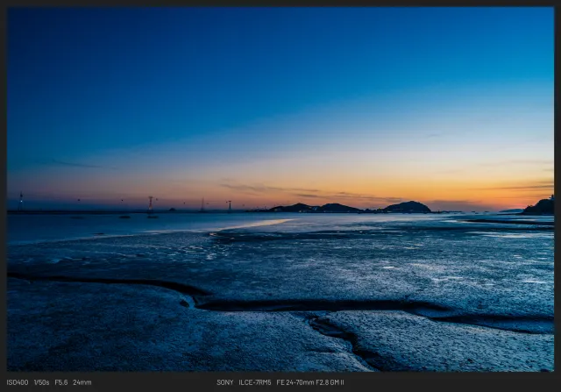Click the FE 24-70mm F2.8 GM II lens label
The width and height of the screenshot is (561, 392).
[310, 382]
